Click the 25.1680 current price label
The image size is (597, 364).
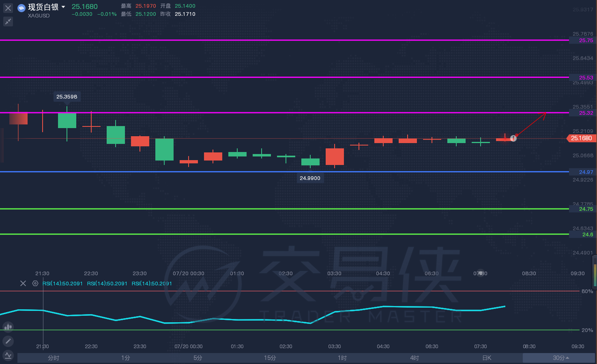click(581, 138)
